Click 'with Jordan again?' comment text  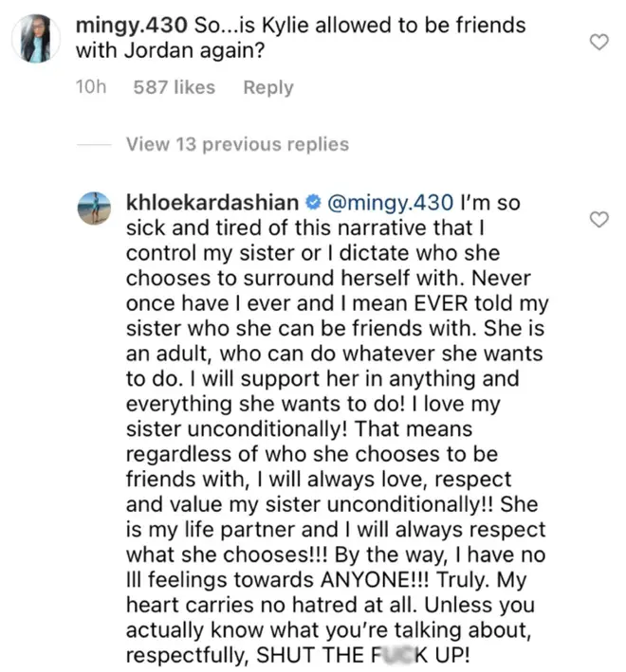click(170, 51)
